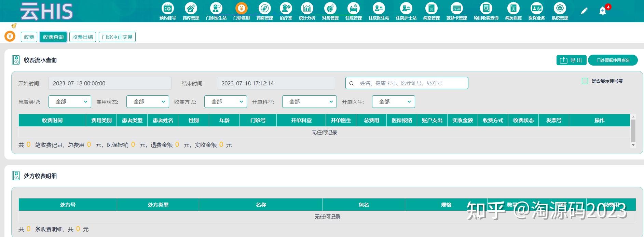Image resolution: width=644 pixels, height=237 pixels.
Task: Open the 住院医生站 module icon
Action: click(379, 8)
